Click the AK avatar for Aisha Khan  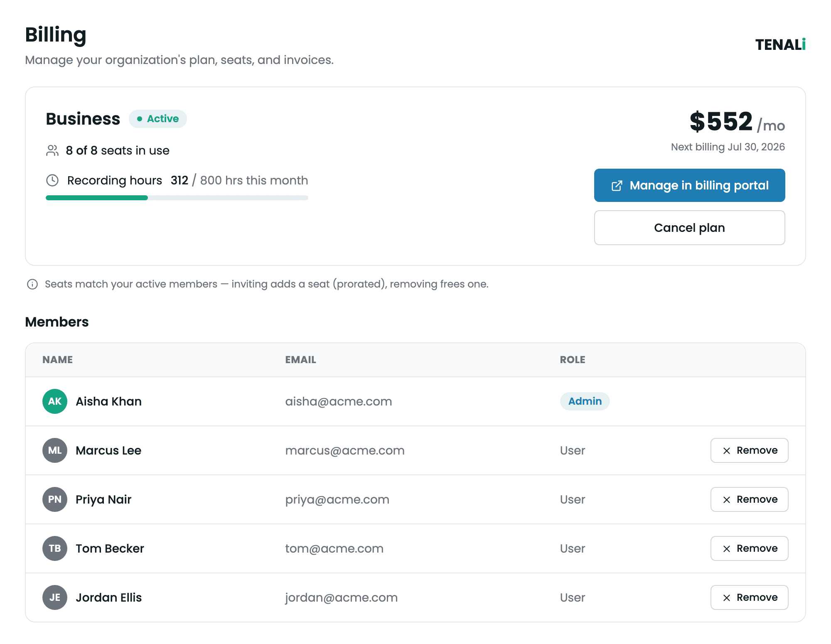tap(55, 401)
